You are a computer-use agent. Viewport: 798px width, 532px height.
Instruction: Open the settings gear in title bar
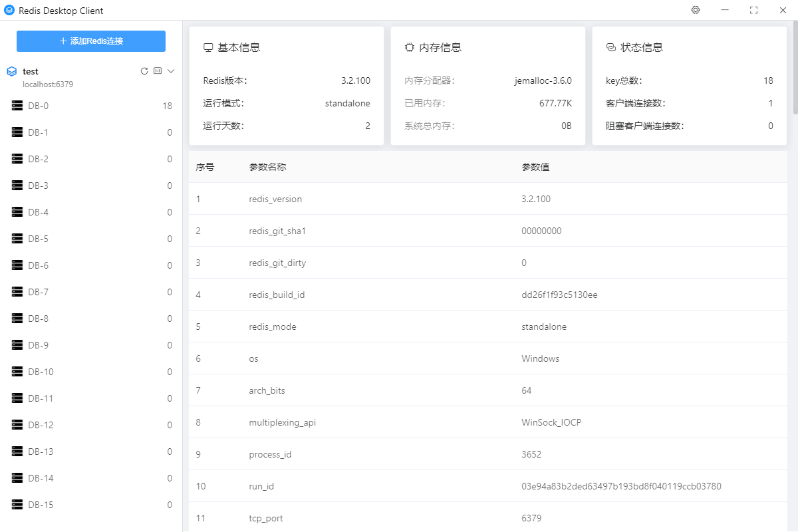coord(696,10)
